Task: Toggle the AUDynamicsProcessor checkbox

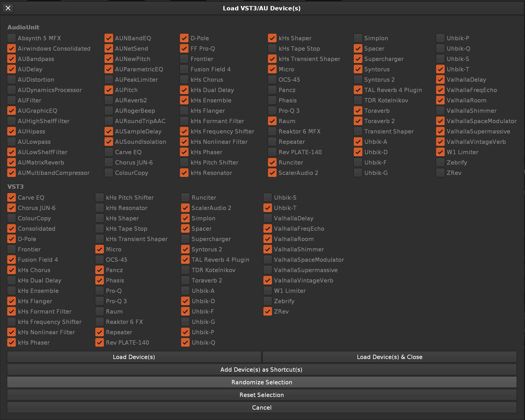Action: (12, 90)
